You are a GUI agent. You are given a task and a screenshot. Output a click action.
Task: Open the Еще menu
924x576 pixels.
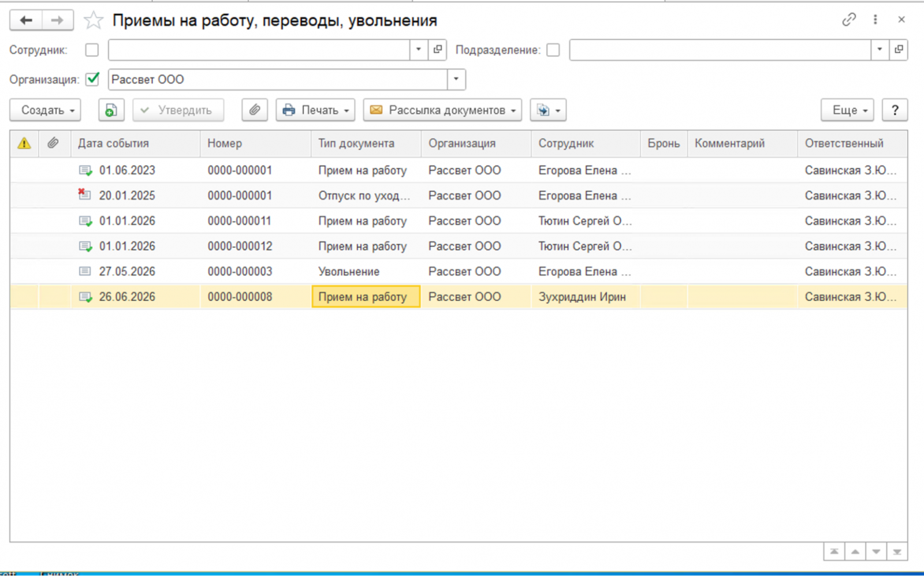click(x=847, y=110)
